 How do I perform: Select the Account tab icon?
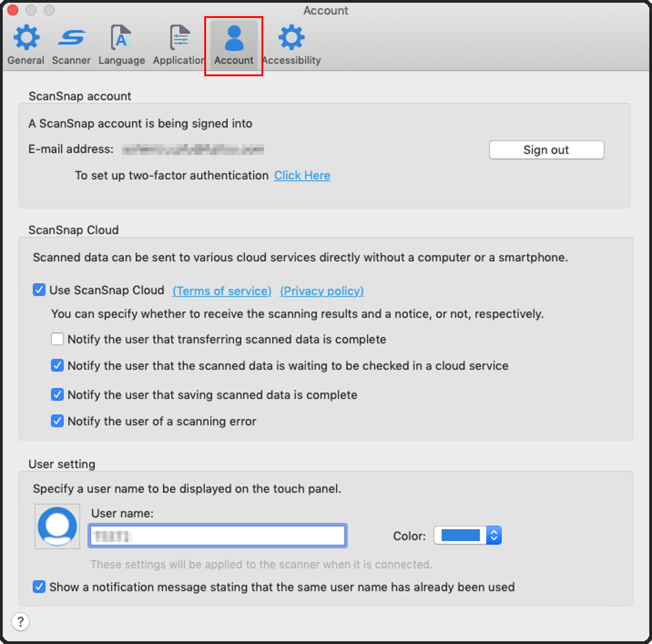(x=234, y=44)
